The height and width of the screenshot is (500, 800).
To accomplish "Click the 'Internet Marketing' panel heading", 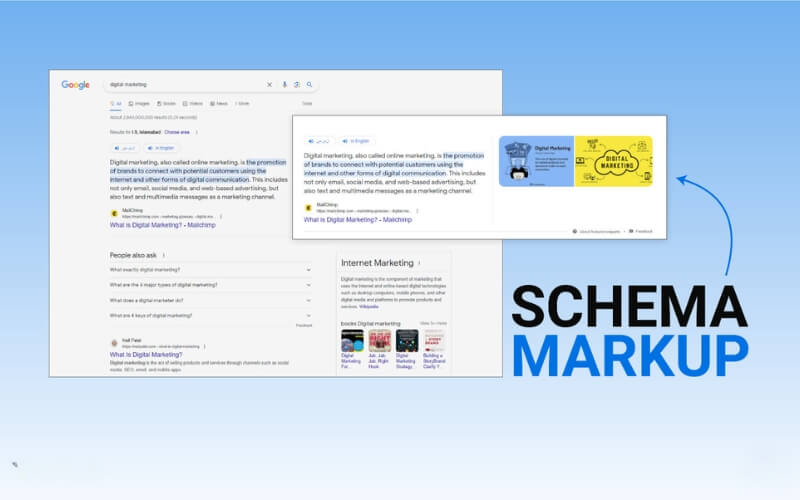I will [377, 263].
